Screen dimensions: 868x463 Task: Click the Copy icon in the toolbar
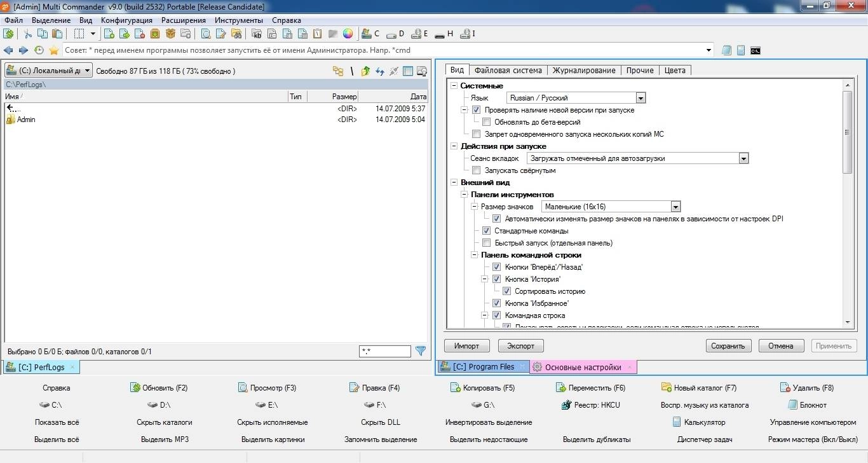point(42,34)
